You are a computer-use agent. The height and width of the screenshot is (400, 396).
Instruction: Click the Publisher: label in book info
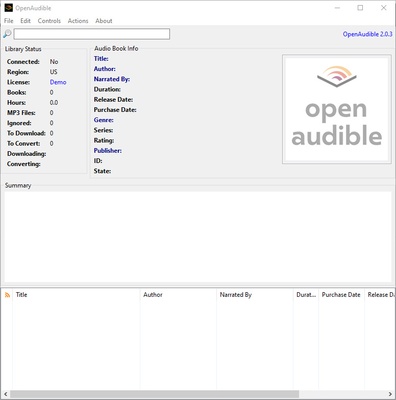[x=108, y=151]
